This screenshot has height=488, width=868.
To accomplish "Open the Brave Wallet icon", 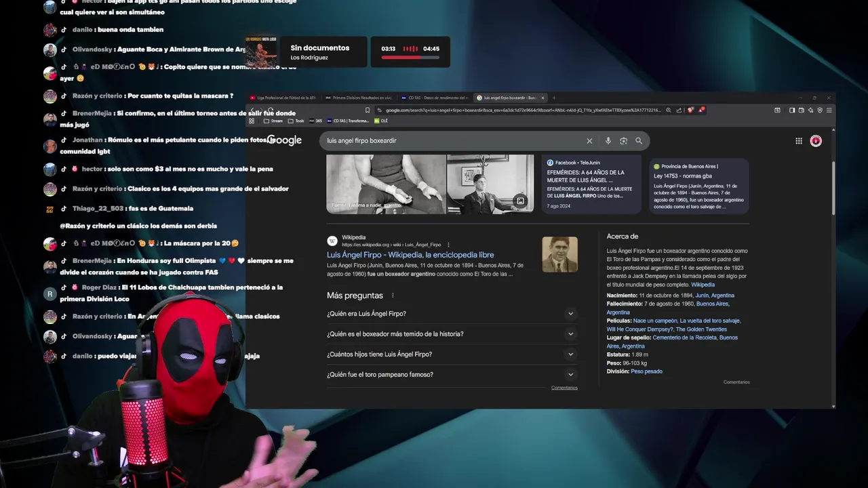I will pyautogui.click(x=801, y=110).
